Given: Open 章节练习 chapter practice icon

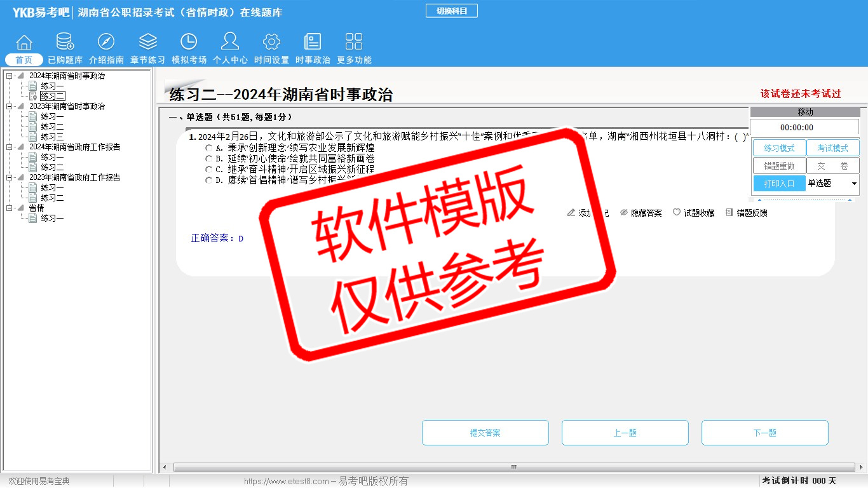Looking at the screenshot, I should point(147,43).
